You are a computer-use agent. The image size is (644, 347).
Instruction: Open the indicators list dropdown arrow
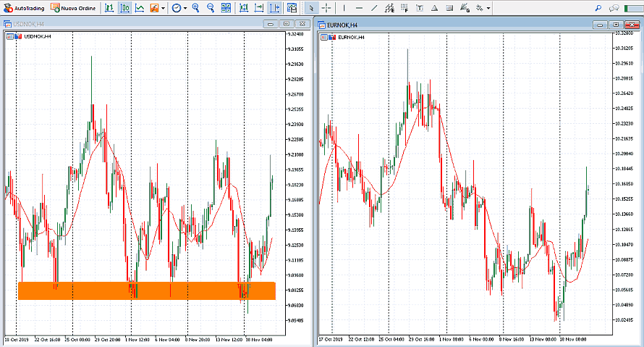pyautogui.click(x=163, y=8)
